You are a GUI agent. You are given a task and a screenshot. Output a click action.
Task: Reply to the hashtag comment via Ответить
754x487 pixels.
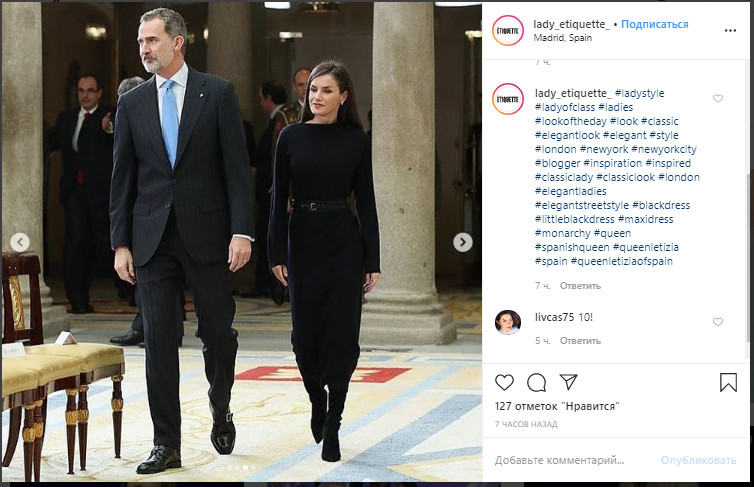(580, 286)
